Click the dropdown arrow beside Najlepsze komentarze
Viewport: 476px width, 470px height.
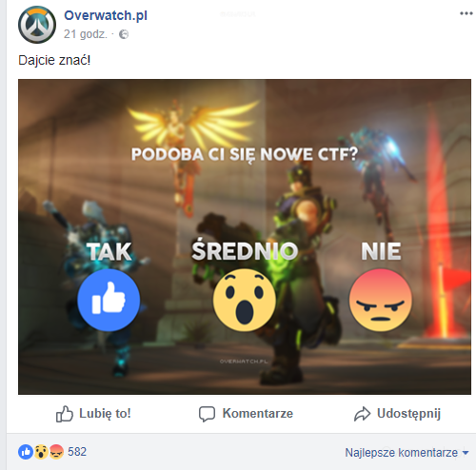(466, 453)
